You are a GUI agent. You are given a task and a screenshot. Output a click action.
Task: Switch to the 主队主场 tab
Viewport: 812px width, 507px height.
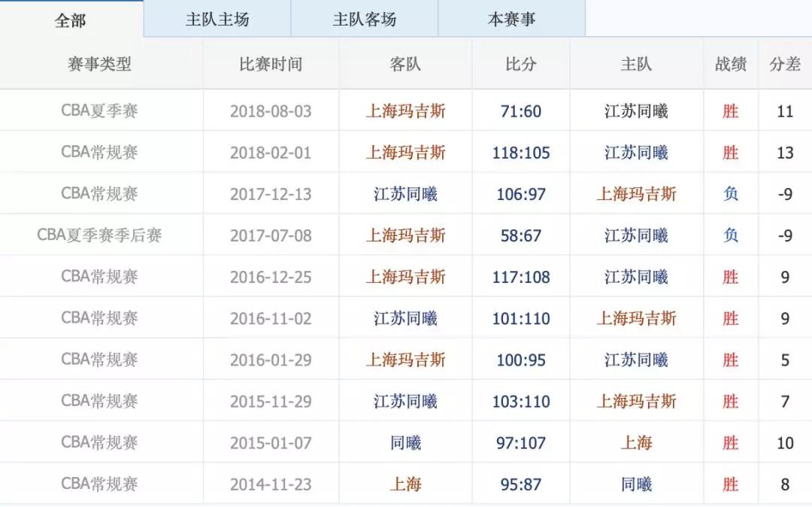coord(217,20)
